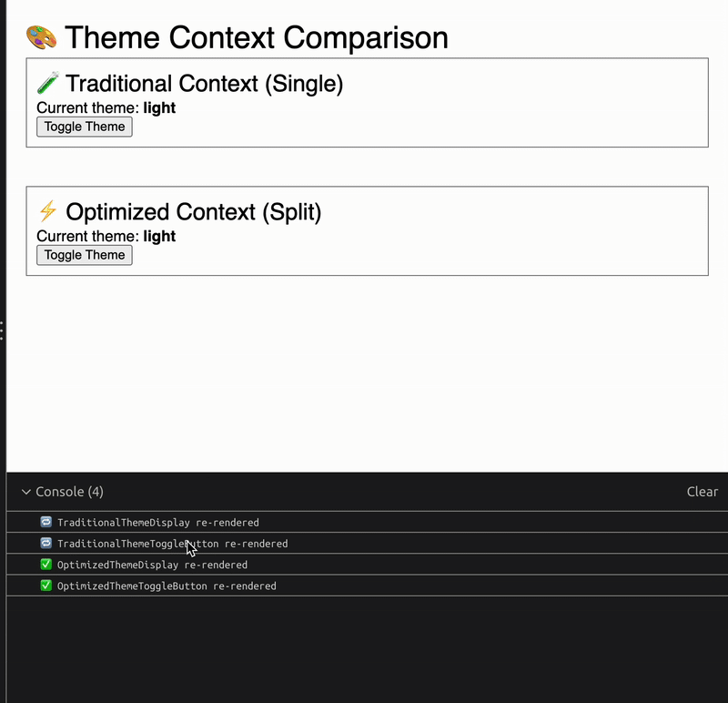Click the palette emoji in the page title

point(41,37)
